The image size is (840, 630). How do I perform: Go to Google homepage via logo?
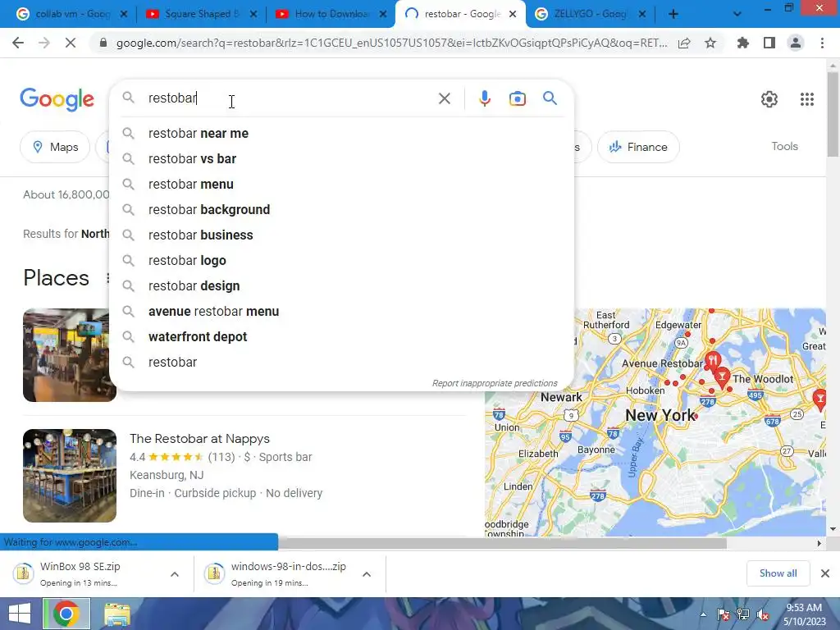pos(57,99)
